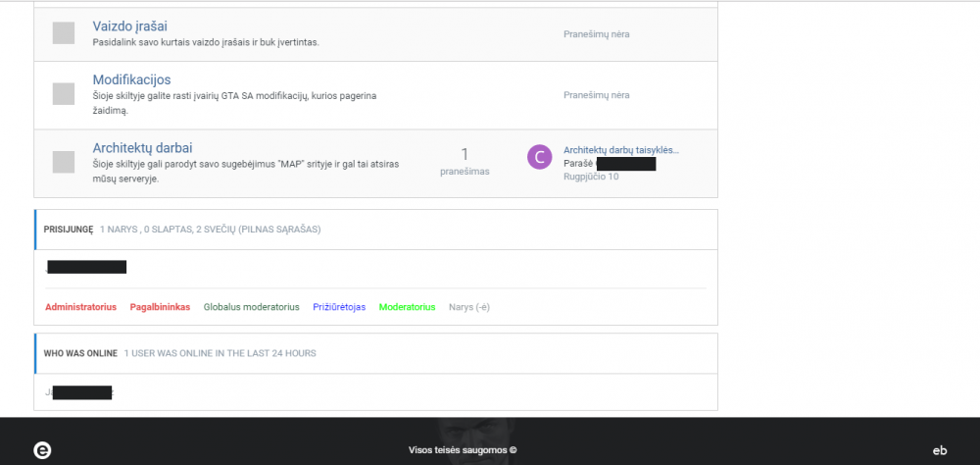Image resolution: width=980 pixels, height=465 pixels.
Task: Select the Narys (-ė) group link
Action: pyautogui.click(x=468, y=307)
